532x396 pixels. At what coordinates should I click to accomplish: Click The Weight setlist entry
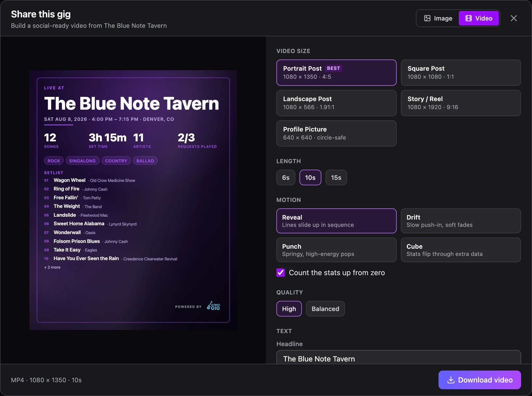pyautogui.click(x=73, y=206)
